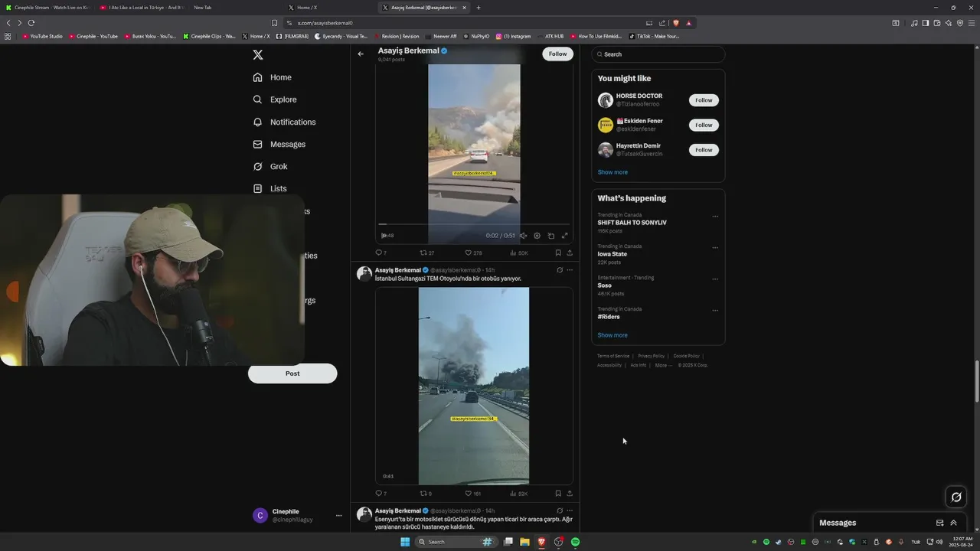
Task: Open the first video's playback settings gear
Action: [537, 236]
